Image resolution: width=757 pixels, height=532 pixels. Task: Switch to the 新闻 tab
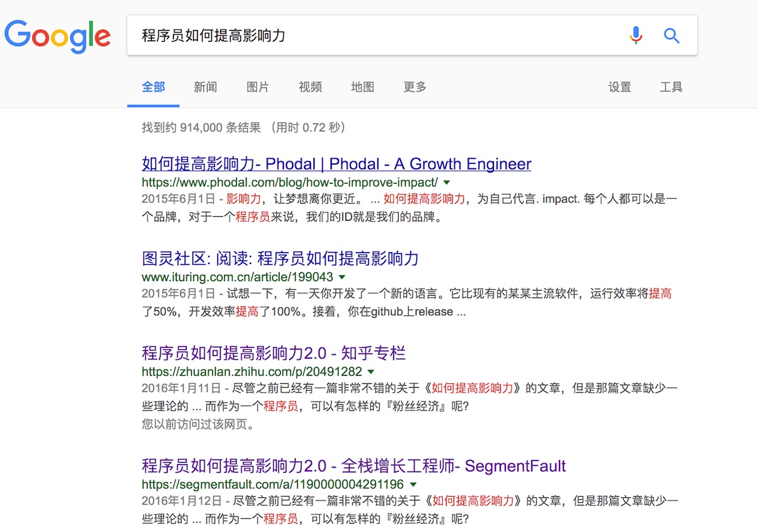[x=206, y=87]
